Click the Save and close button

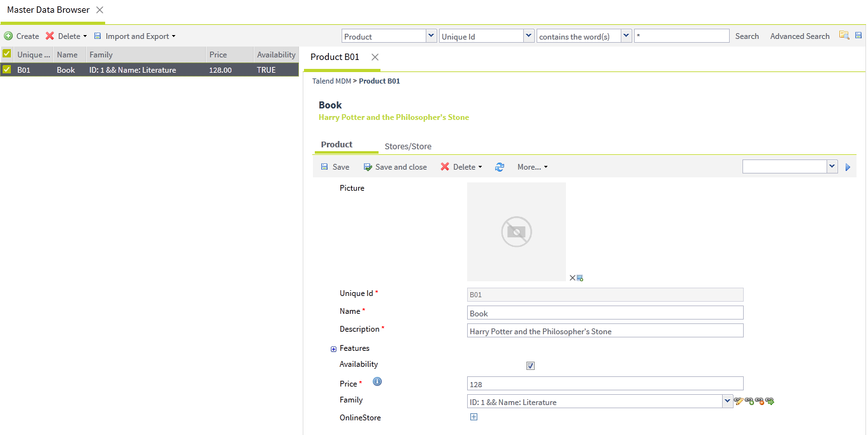(395, 167)
